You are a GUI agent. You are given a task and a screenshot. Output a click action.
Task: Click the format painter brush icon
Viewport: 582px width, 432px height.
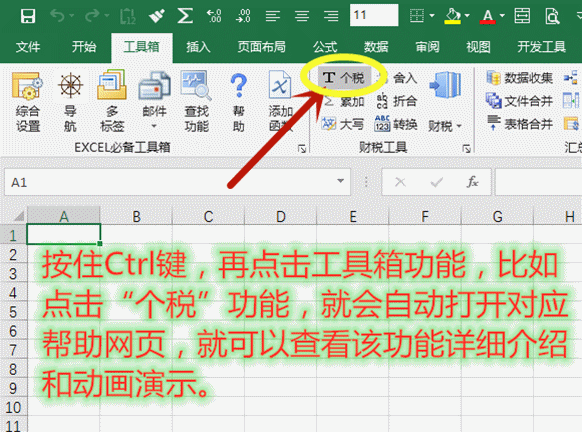(x=157, y=16)
